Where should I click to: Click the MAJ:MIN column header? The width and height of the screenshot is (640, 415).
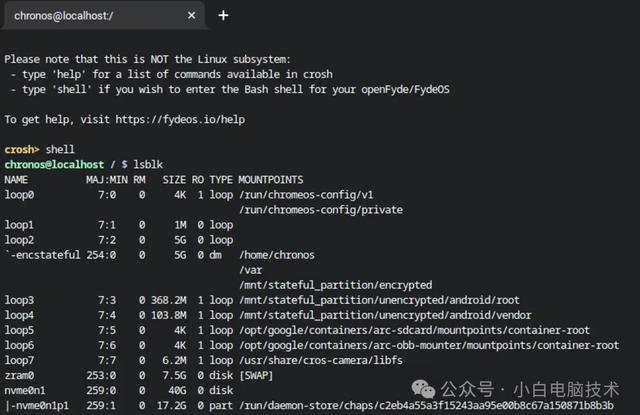107,180
